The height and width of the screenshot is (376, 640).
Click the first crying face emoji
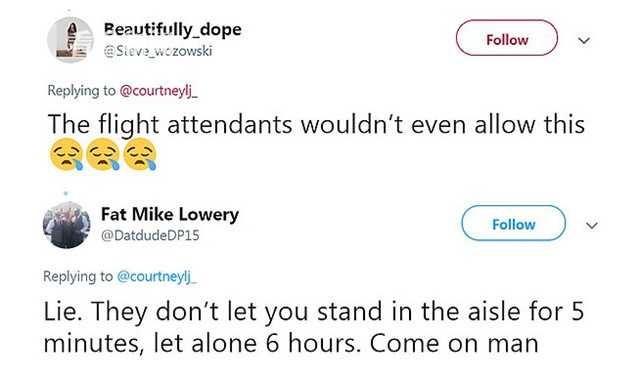click(66, 154)
